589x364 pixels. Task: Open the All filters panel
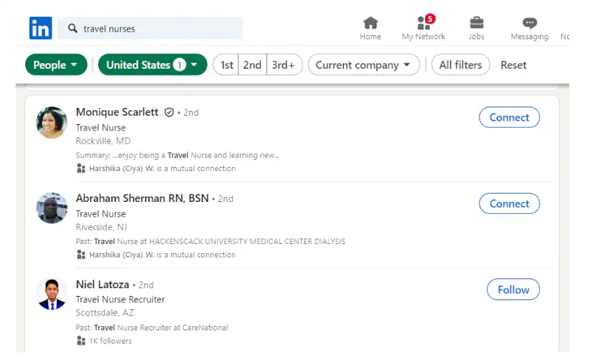click(x=460, y=65)
